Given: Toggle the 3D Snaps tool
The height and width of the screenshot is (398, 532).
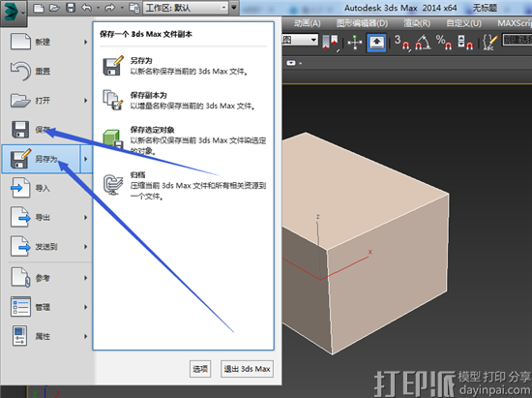Looking at the screenshot, I should pos(402,43).
